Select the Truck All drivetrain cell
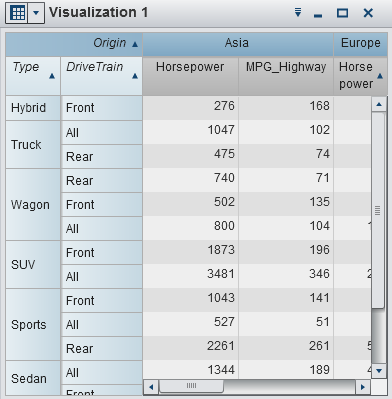The image size is (392, 399). click(102, 132)
